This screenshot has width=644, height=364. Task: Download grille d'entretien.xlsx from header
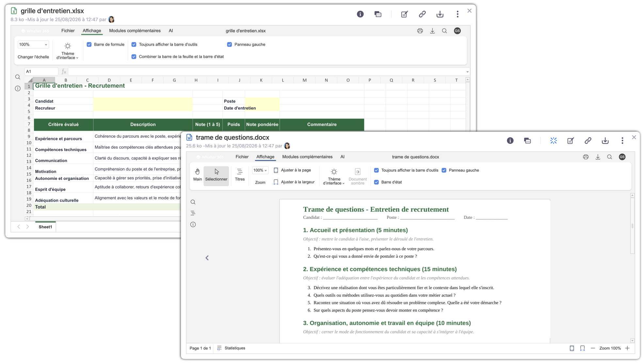[x=440, y=14]
